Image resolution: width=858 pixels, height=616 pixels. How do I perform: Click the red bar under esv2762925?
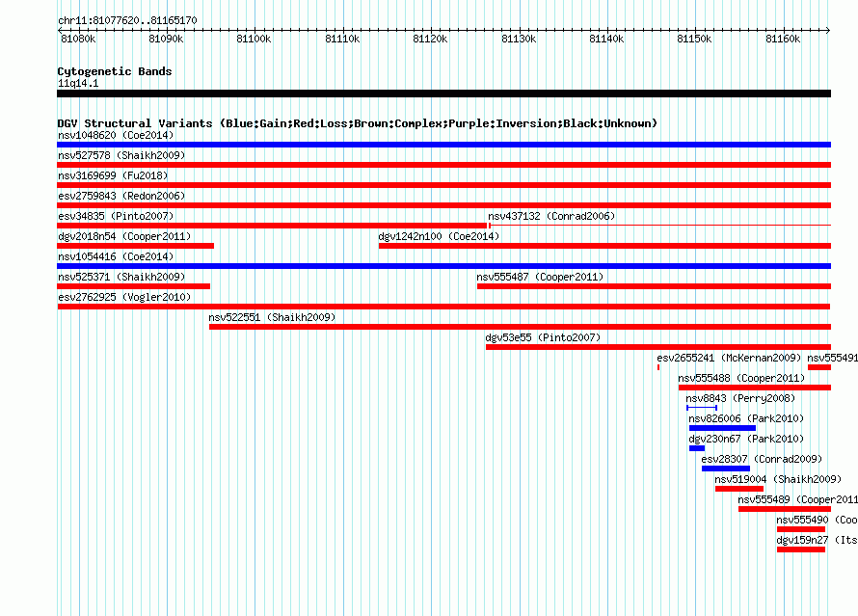coord(443,307)
